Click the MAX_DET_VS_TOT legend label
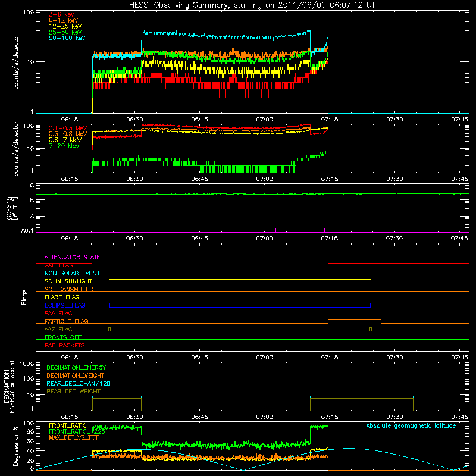 [x=73, y=437]
